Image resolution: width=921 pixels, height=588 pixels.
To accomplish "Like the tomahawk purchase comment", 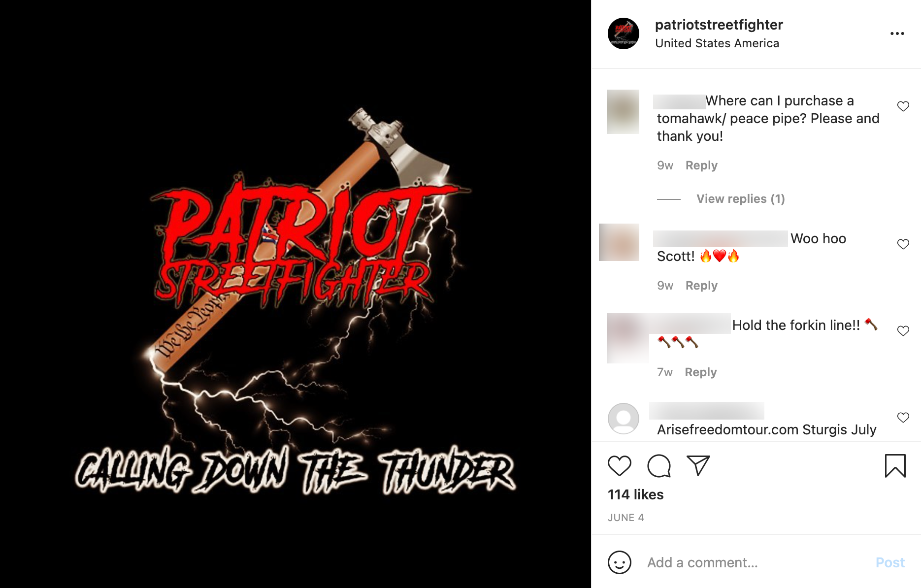I will [903, 106].
